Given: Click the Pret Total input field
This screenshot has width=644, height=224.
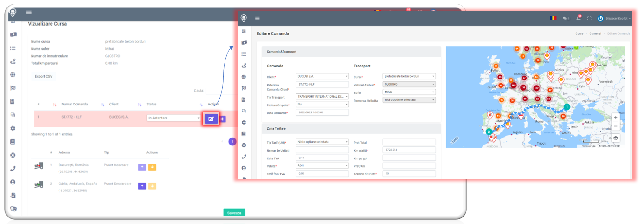Looking at the screenshot, I should (x=409, y=142).
